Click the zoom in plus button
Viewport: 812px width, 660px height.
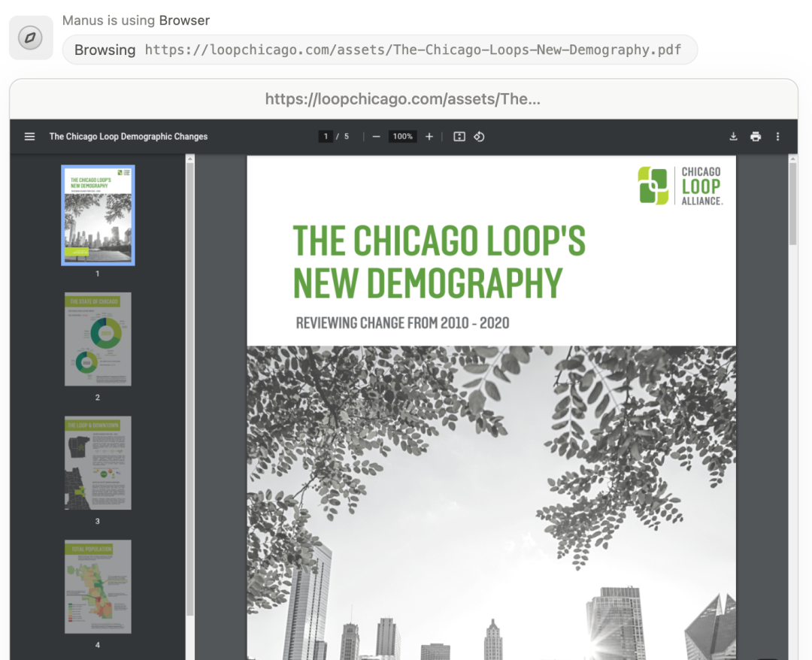pyautogui.click(x=429, y=137)
